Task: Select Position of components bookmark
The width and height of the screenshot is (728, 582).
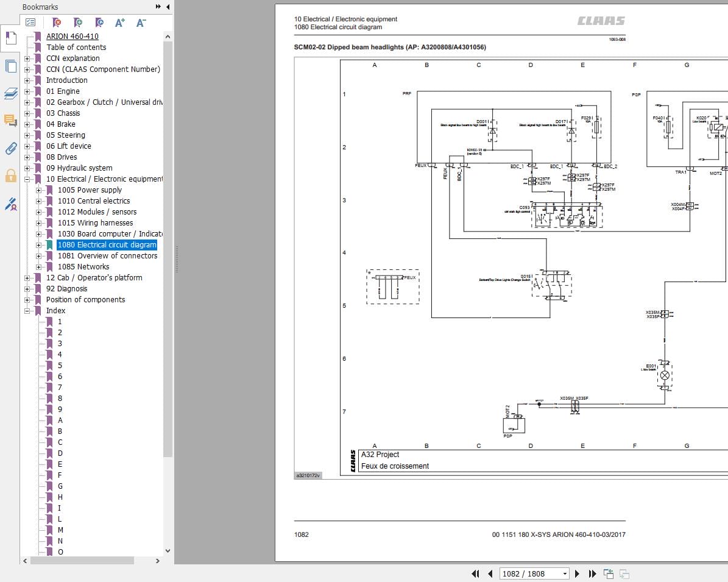Action: coord(85,300)
